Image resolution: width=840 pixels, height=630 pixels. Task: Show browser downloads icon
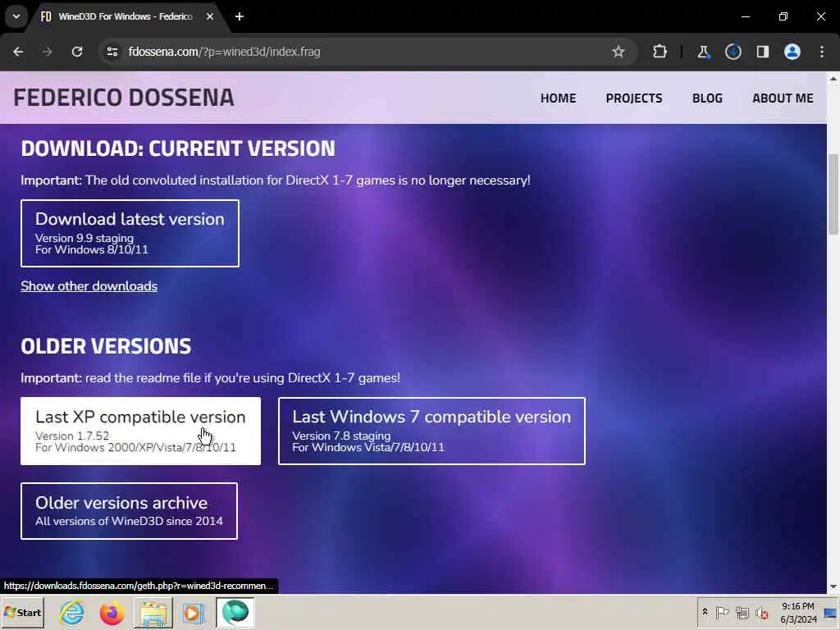point(733,52)
